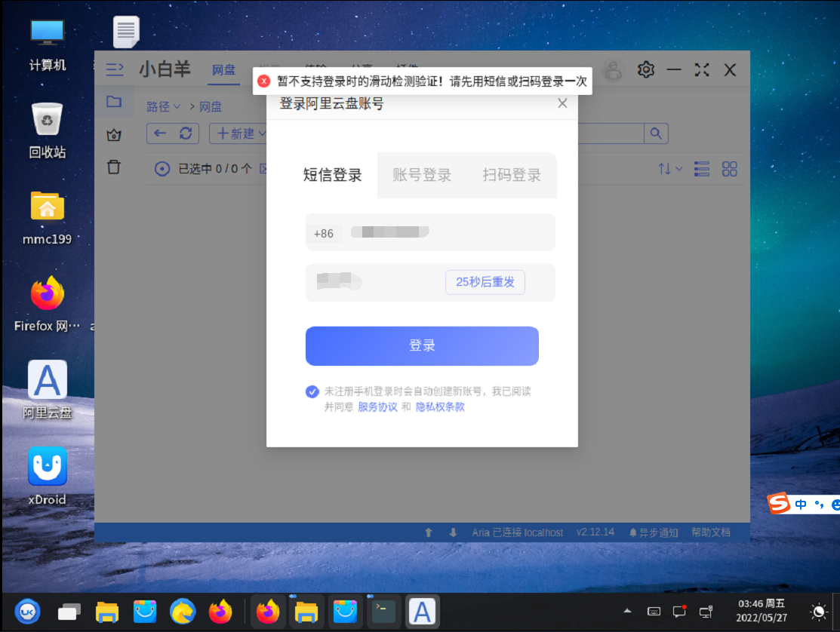Expand the 路径 path dropdown
Viewport: 840px width, 632px height.
(163, 106)
